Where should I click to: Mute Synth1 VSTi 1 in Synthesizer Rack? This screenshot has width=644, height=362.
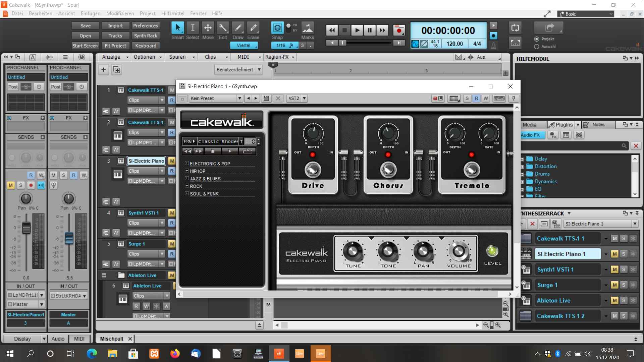614,269
